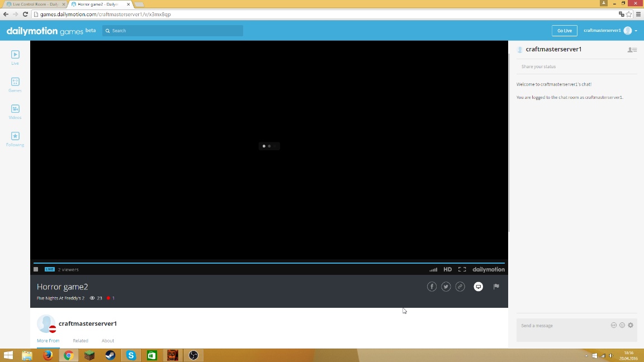This screenshot has width=644, height=362.
Task: Expand the craftmasterserver1 account dropdown
Action: click(x=636, y=31)
